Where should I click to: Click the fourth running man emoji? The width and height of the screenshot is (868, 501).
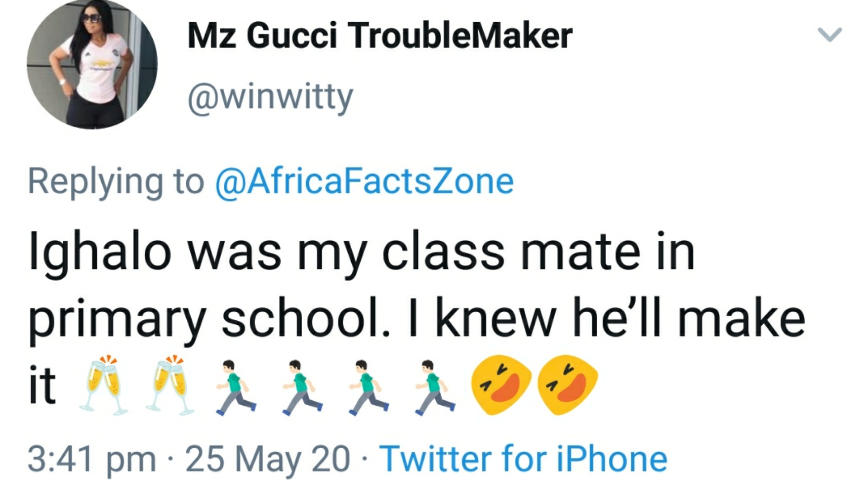tap(435, 387)
